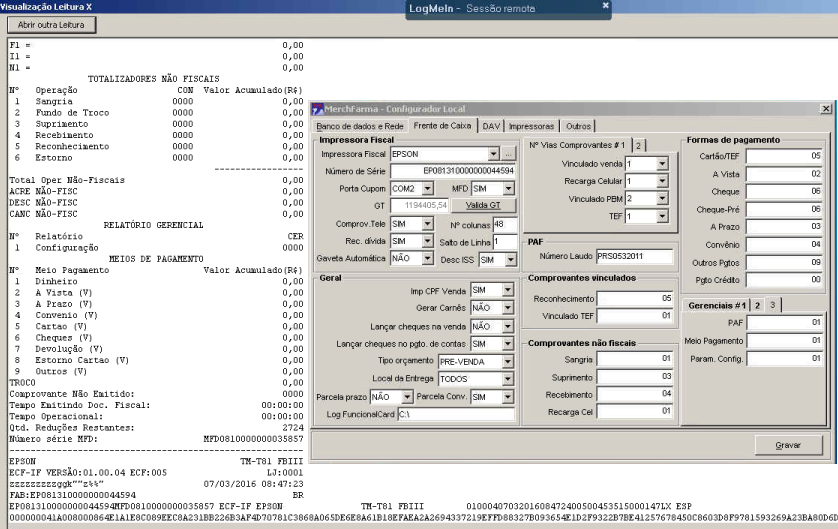This screenshot has width=838, height=529.
Task: Expand the Tipo orçamento dropdown
Action: 508,360
